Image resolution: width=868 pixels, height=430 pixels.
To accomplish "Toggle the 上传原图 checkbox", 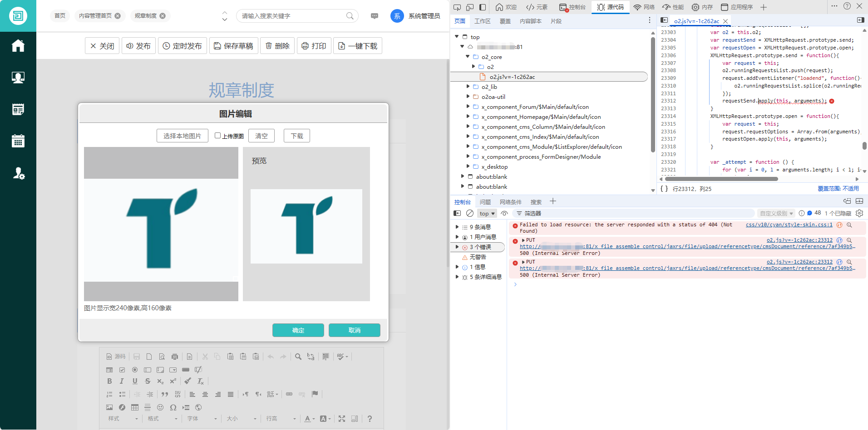I will 217,136.
